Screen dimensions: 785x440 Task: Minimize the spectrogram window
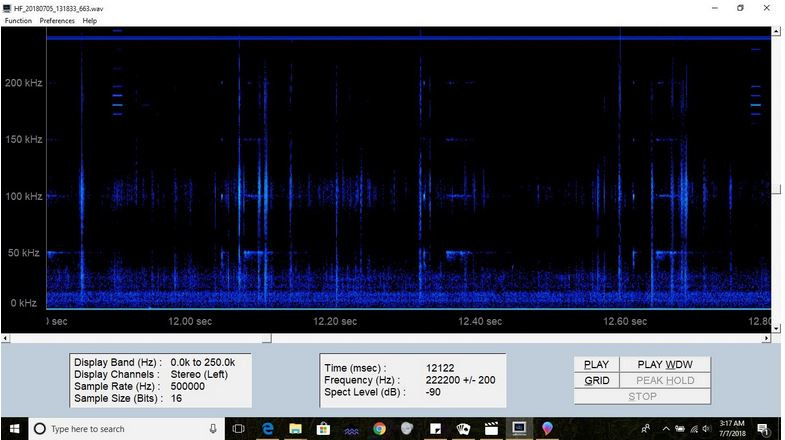(715, 8)
